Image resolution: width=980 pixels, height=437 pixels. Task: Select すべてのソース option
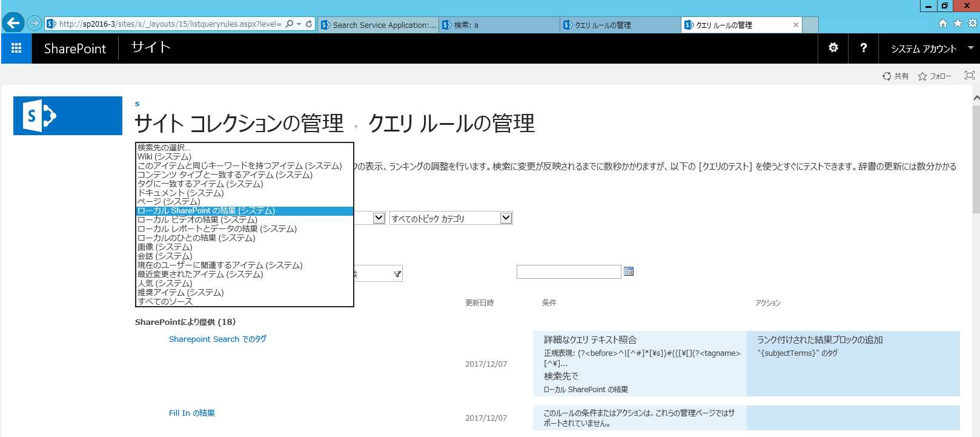[x=245, y=301]
